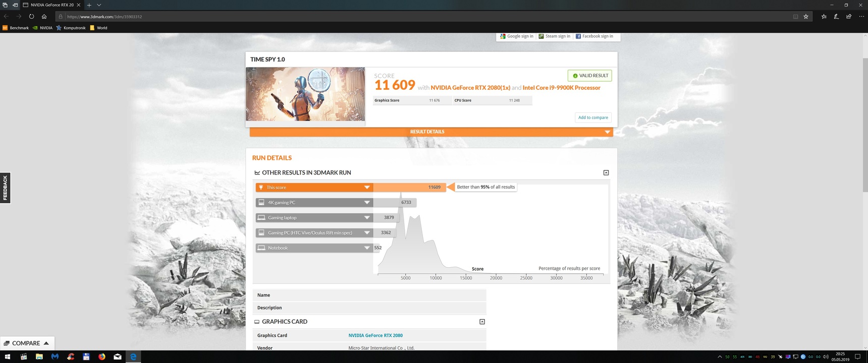Refresh the 3dmark page
Screen dimensions: 868x363
pos(31,16)
